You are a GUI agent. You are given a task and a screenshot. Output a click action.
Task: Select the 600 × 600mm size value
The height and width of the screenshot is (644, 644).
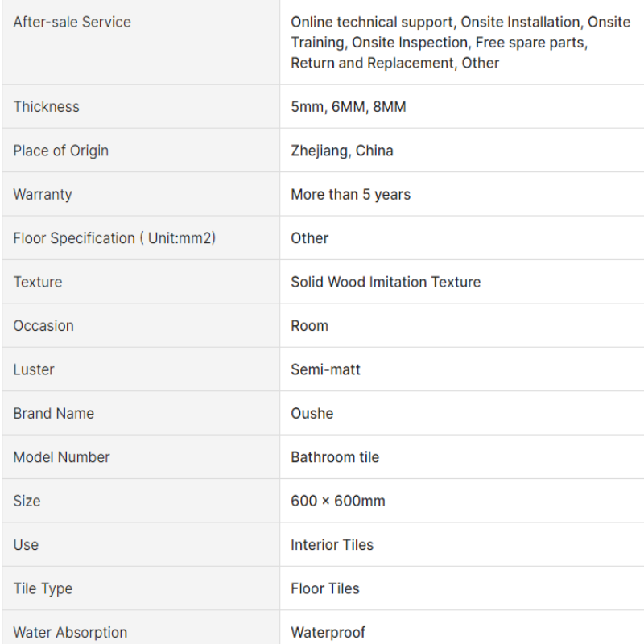coord(337,501)
